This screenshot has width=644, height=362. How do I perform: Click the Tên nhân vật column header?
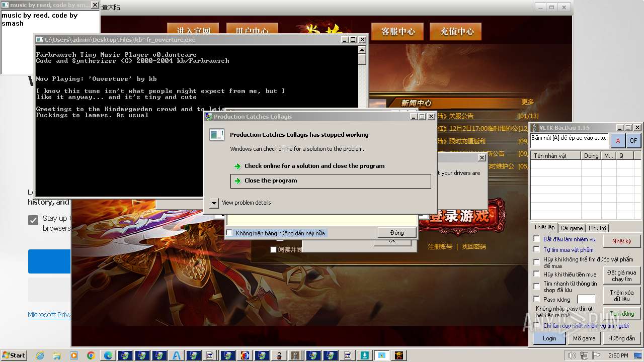click(x=556, y=156)
